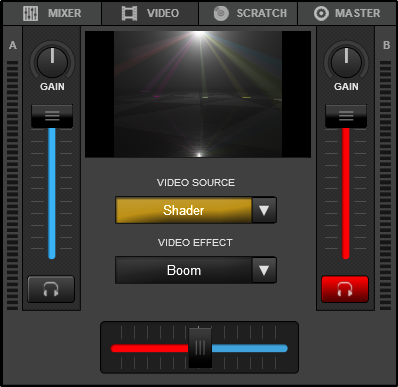Image resolution: width=398 pixels, height=387 pixels.
Task: Switch to the MIXER tab
Action: 52,13
